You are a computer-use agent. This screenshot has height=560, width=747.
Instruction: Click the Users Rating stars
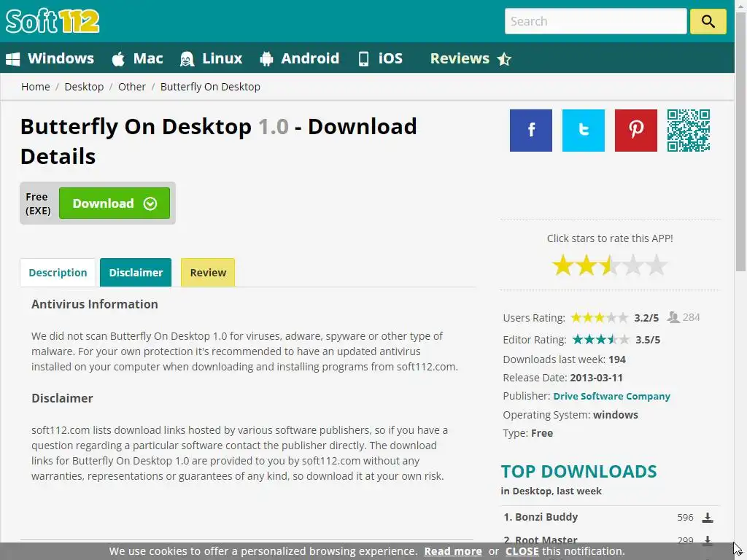coord(600,318)
